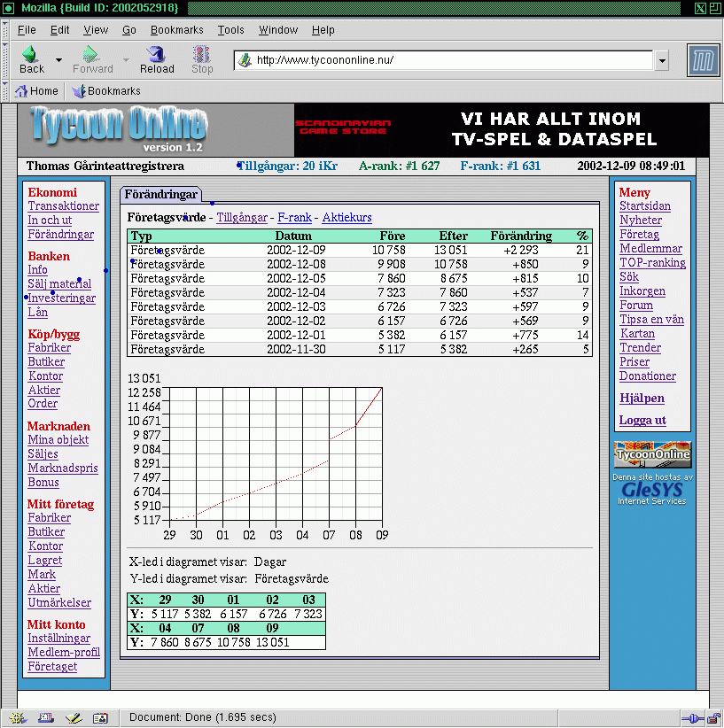Open In och ut link
Screen dimensions: 724x728
coord(50,220)
